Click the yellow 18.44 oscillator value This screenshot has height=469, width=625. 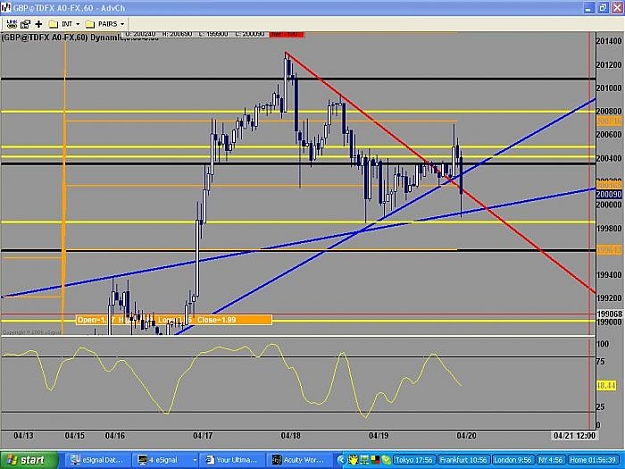[x=606, y=385]
